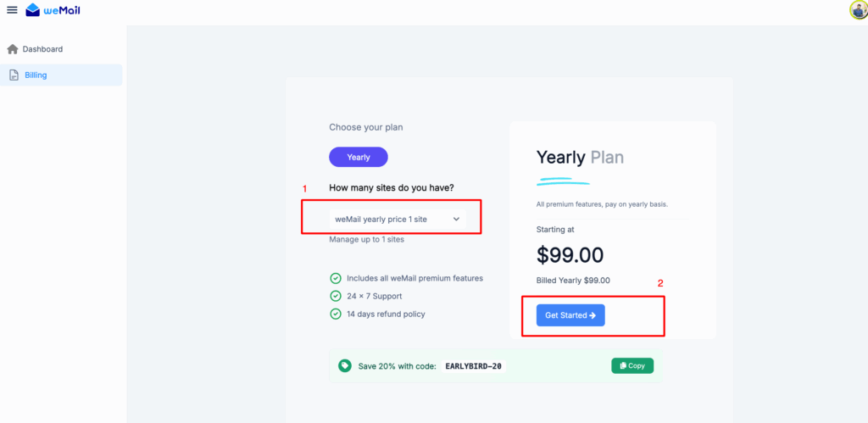The width and height of the screenshot is (868, 423).
Task: Go to Dashboard in the sidebar
Action: 42,49
